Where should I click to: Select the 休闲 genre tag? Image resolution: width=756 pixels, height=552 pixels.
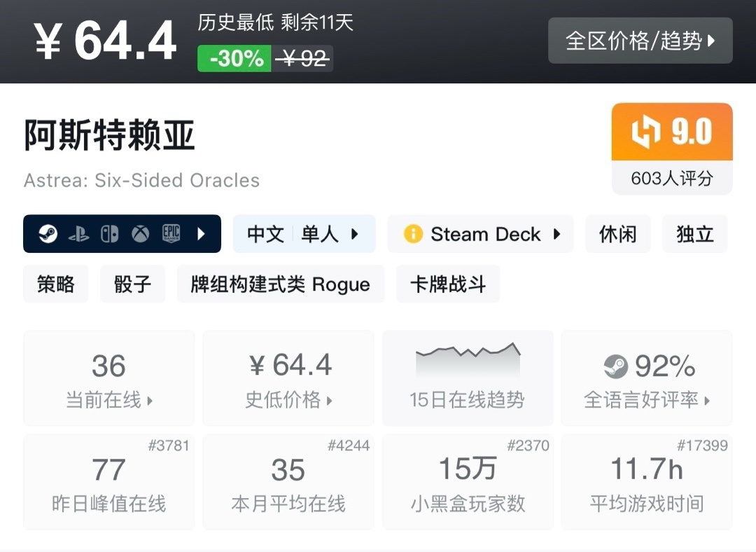click(x=617, y=234)
